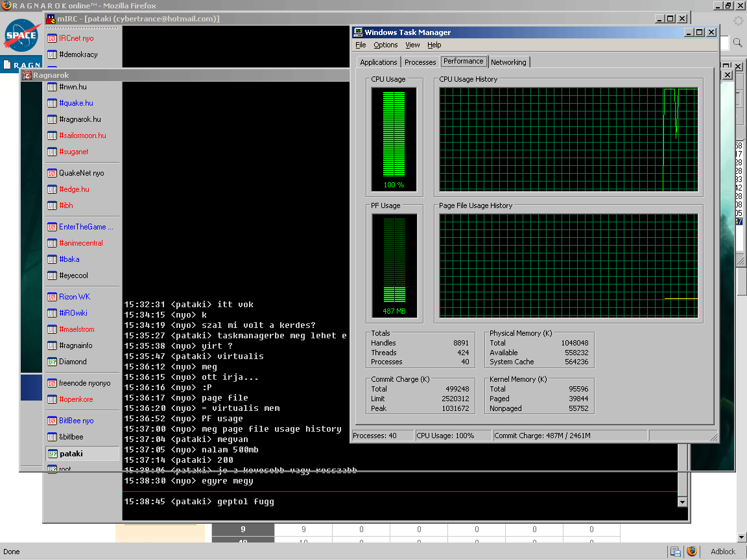The width and height of the screenshot is (747, 560).
Task: Open the #maelstrom channel icon
Action: coord(52,329)
